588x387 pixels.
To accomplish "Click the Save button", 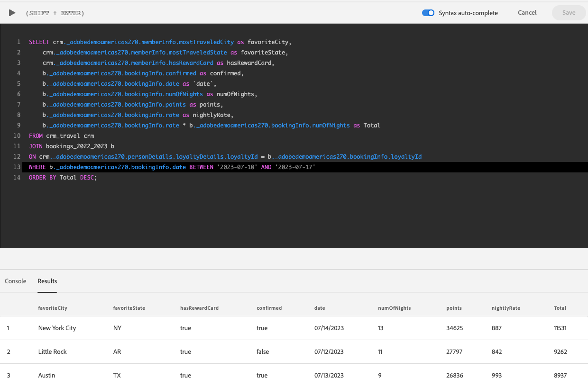I will point(569,13).
